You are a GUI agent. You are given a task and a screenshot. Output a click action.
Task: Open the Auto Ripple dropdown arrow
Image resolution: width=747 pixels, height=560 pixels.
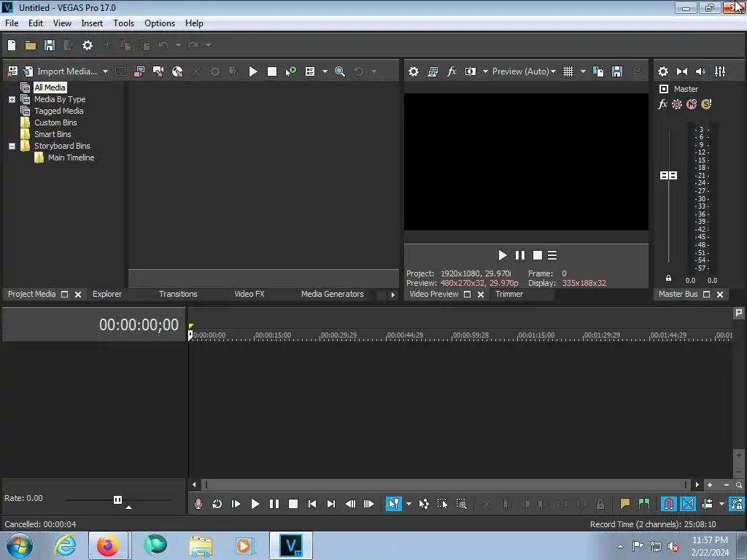point(721,504)
